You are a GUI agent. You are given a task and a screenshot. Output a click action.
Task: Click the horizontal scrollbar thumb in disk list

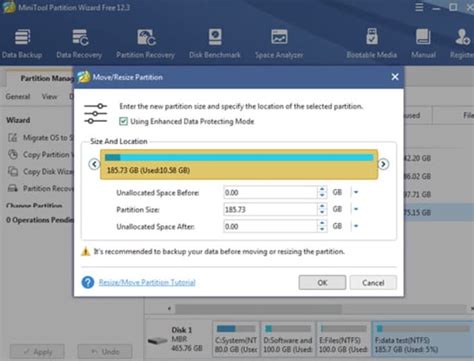click(x=259, y=309)
